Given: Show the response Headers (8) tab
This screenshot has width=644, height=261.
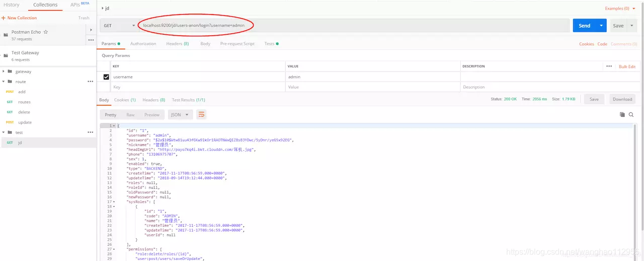Looking at the screenshot, I should (154, 100).
